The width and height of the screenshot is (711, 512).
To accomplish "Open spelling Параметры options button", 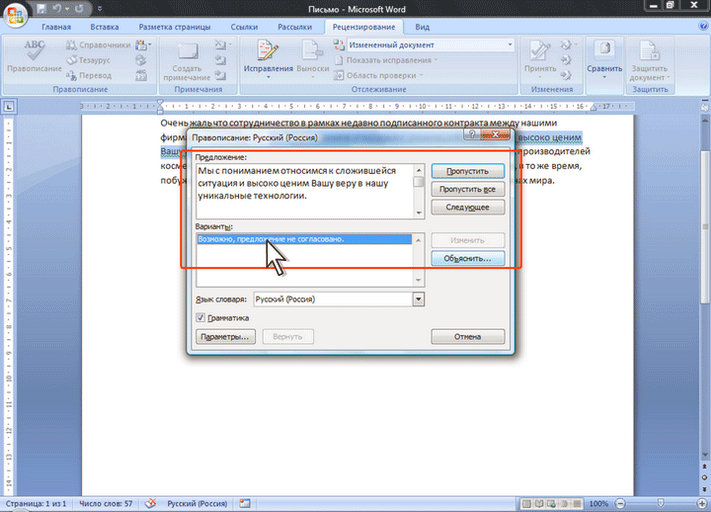I will (x=224, y=337).
